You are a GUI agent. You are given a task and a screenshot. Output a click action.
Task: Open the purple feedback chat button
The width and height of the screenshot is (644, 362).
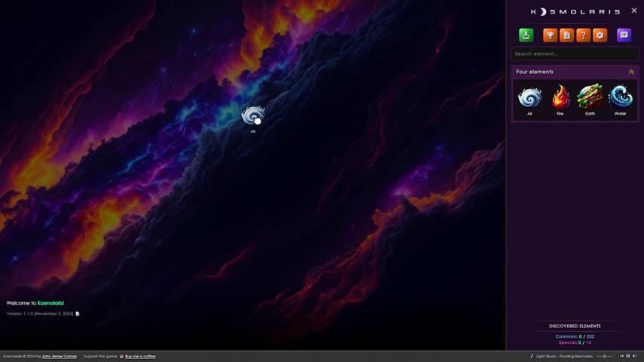tap(624, 35)
